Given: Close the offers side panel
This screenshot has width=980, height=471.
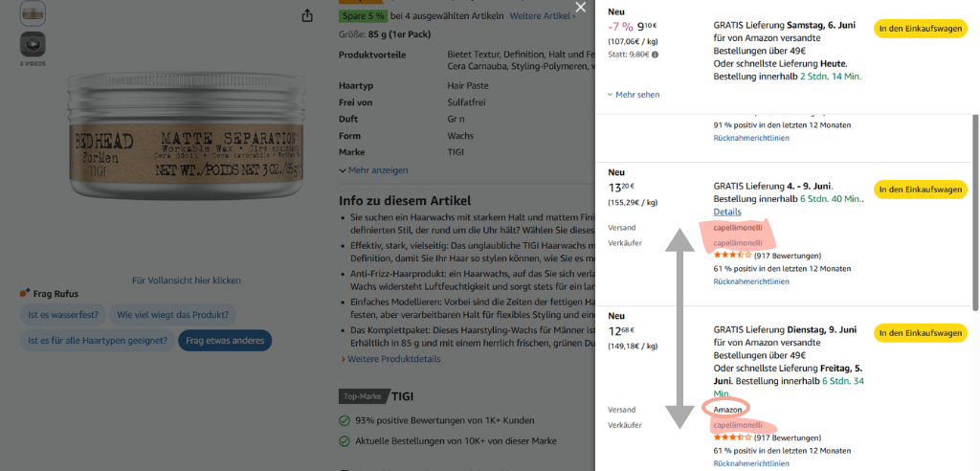Looking at the screenshot, I should [x=581, y=8].
